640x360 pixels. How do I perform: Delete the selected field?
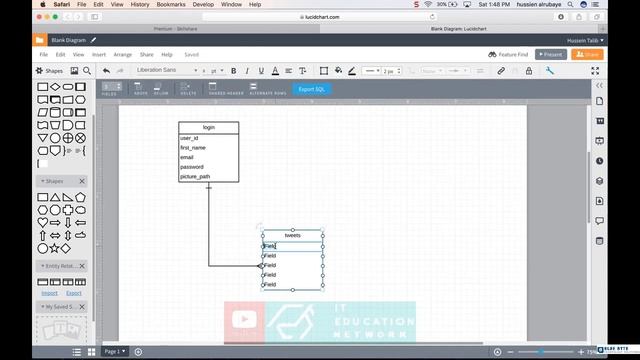pyautogui.click(x=188, y=89)
